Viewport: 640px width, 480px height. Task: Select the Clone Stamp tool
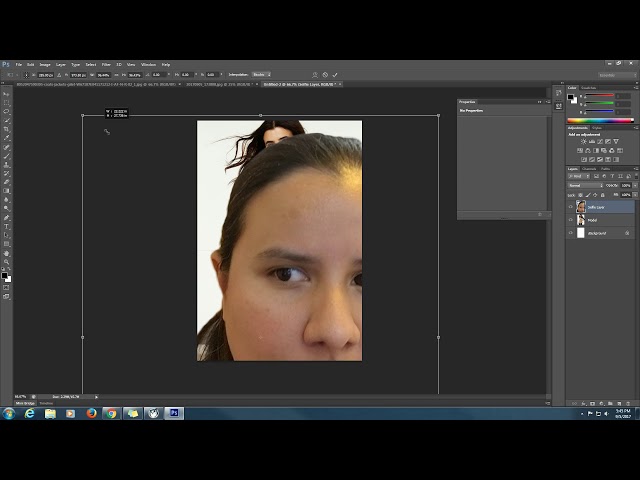[x=6, y=165]
